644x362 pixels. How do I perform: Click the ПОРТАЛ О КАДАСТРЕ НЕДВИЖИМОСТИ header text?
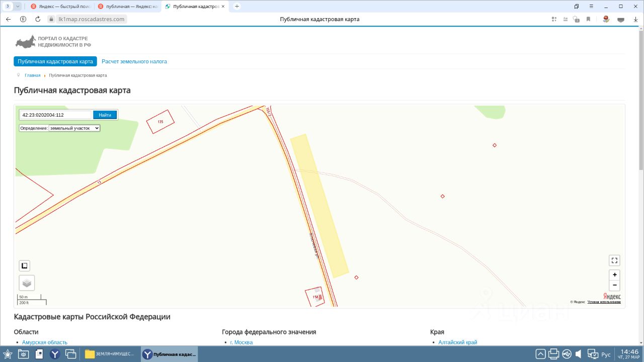click(64, 42)
